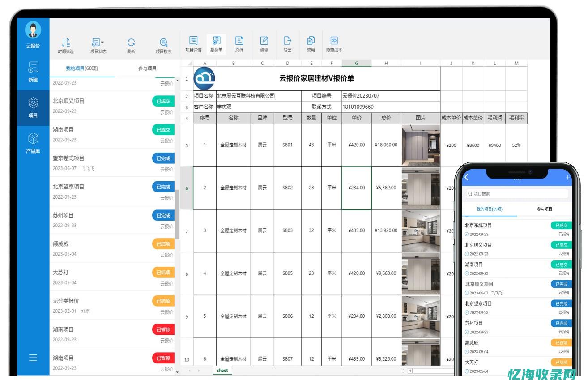Click the user avatar above 云报价
This screenshot has width=588, height=384.
click(x=33, y=30)
